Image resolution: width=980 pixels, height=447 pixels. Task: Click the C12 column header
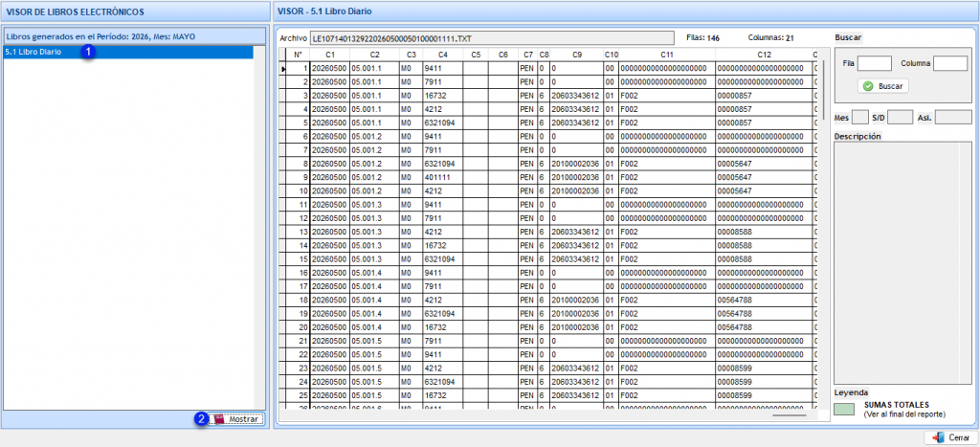point(764,55)
